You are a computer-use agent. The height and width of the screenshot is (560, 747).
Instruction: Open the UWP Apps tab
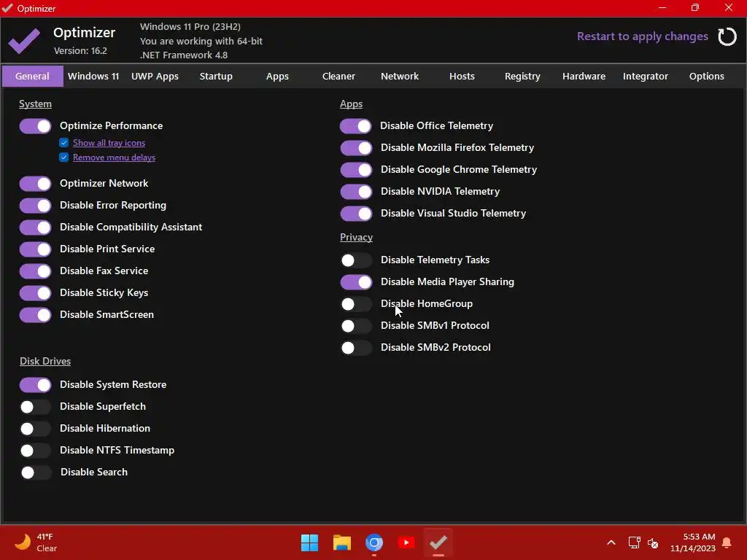pyautogui.click(x=155, y=76)
